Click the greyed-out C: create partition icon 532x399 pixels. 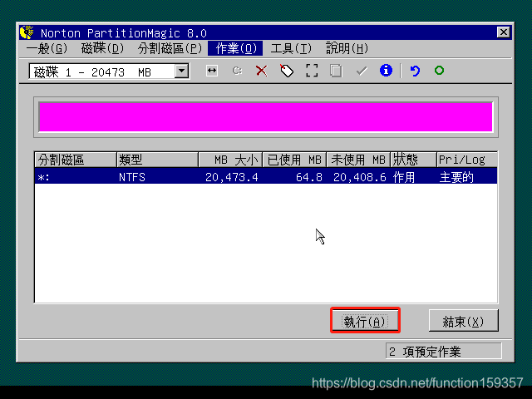(237, 71)
